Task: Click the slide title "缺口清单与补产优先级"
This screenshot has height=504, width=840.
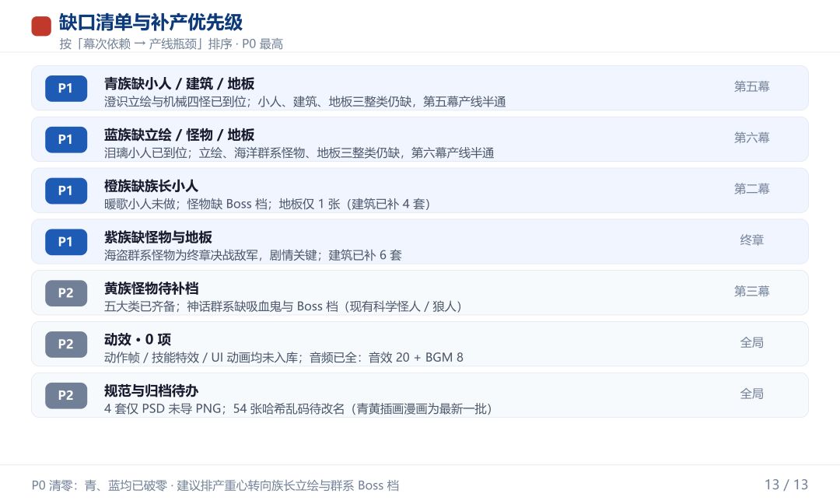Action: pos(151,23)
